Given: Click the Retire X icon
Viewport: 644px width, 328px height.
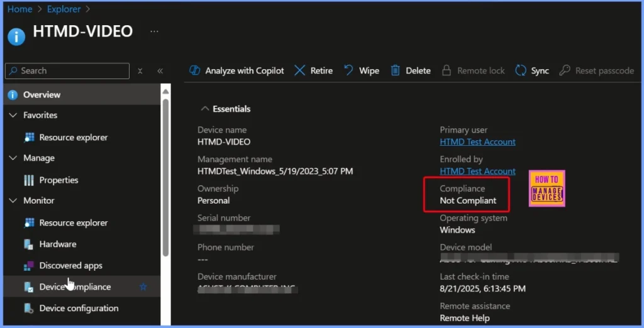Looking at the screenshot, I should [x=300, y=70].
